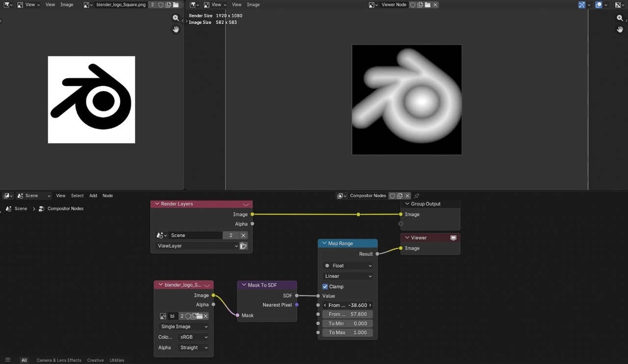Toggle overlays button in viewer header
Image resolution: width=628 pixels, height=364 pixels.
tap(599, 5)
